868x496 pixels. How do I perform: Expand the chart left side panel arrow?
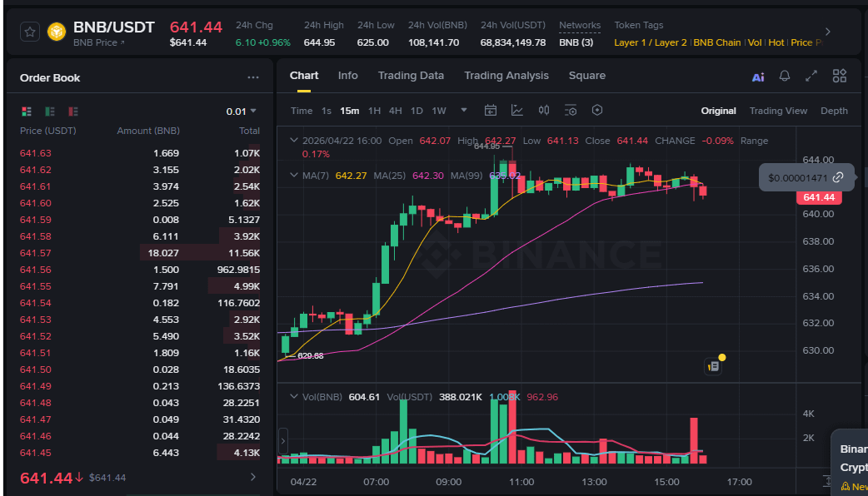click(283, 441)
